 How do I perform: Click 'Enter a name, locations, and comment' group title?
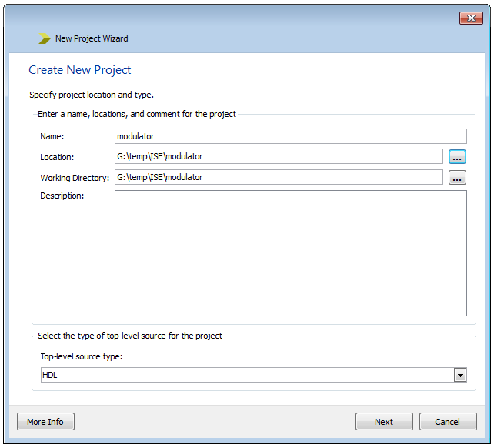pos(137,114)
